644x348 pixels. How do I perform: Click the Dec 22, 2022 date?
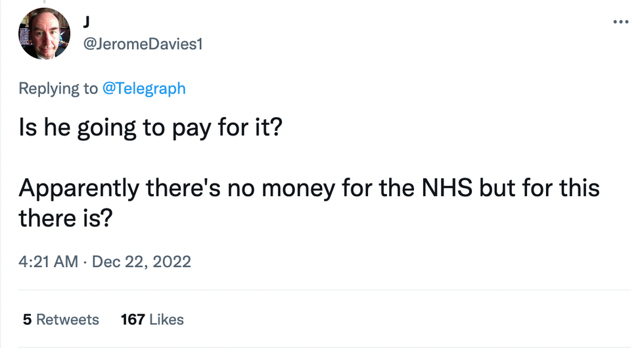pos(141,262)
